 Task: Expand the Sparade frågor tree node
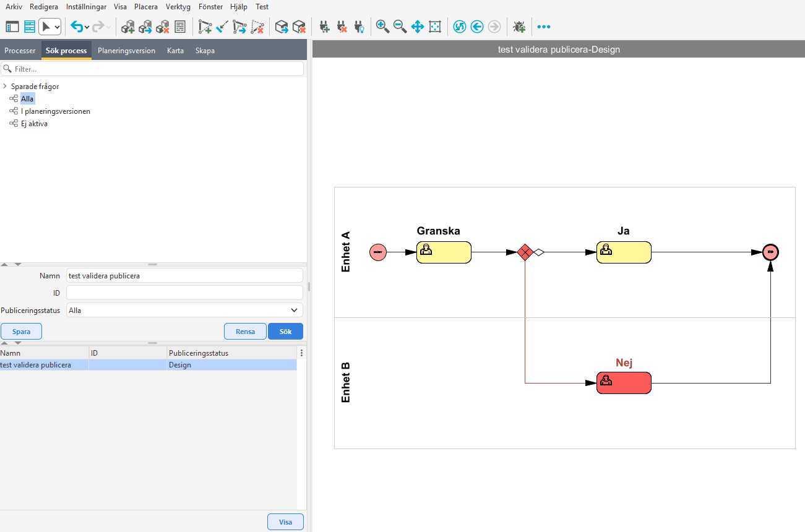(x=5, y=87)
